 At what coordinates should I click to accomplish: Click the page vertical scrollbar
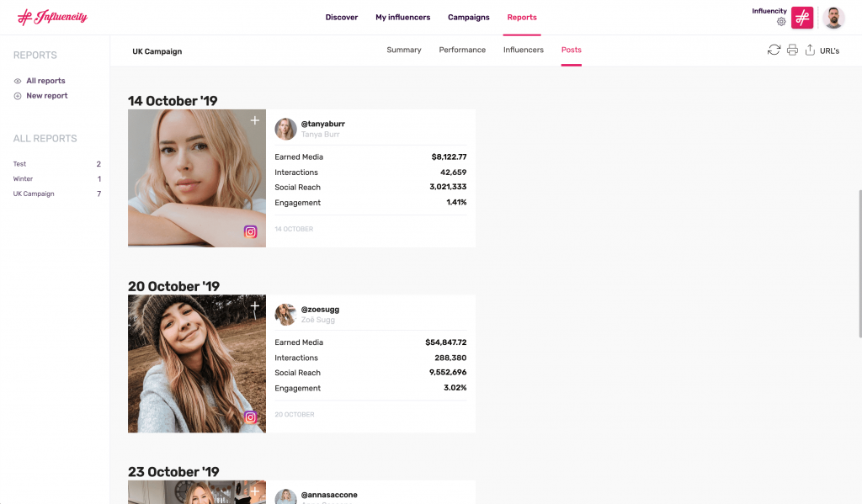pyautogui.click(x=859, y=264)
